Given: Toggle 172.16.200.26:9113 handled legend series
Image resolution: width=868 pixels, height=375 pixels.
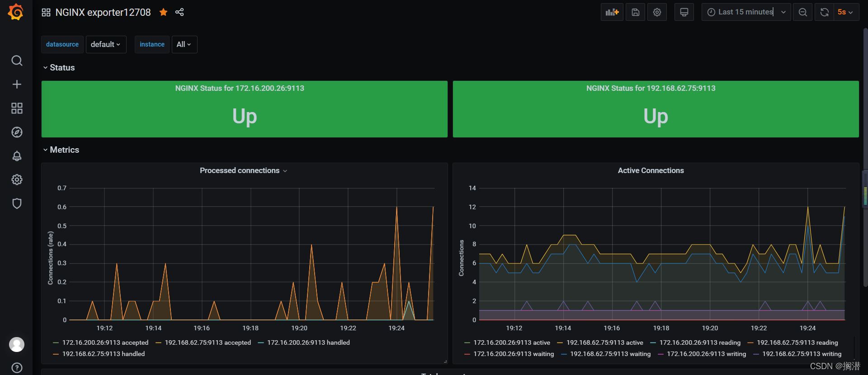Looking at the screenshot, I should pyautogui.click(x=308, y=342).
